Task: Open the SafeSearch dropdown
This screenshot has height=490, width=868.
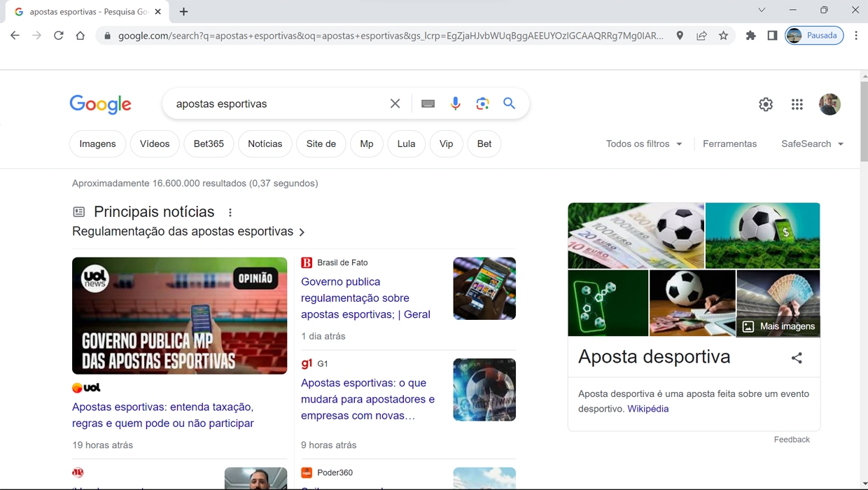Action: coord(812,144)
